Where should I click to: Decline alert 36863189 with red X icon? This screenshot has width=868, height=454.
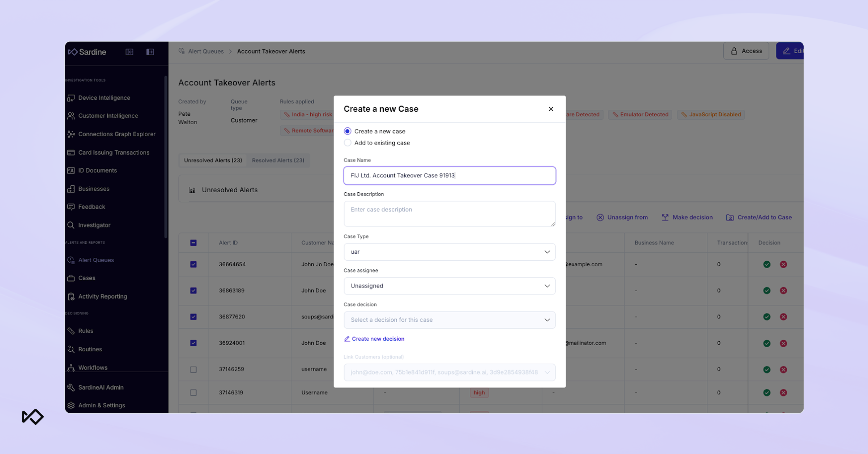(x=783, y=291)
